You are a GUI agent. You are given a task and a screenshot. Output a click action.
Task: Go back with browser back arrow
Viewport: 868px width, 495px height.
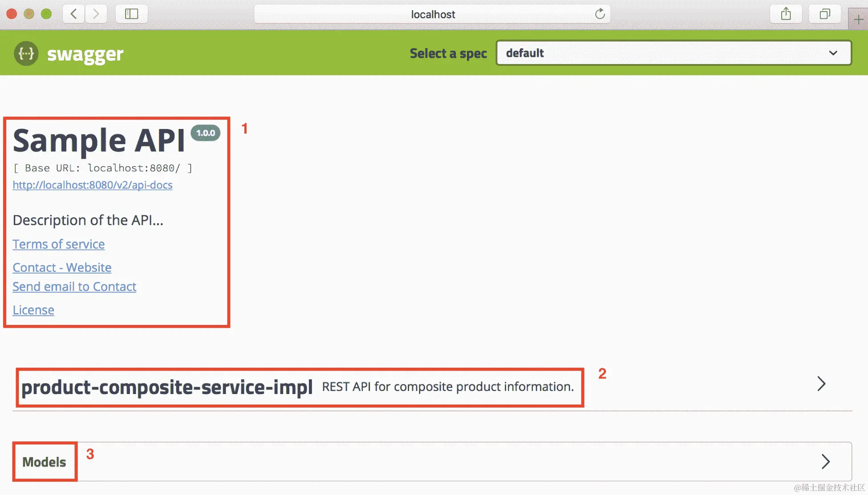(74, 14)
